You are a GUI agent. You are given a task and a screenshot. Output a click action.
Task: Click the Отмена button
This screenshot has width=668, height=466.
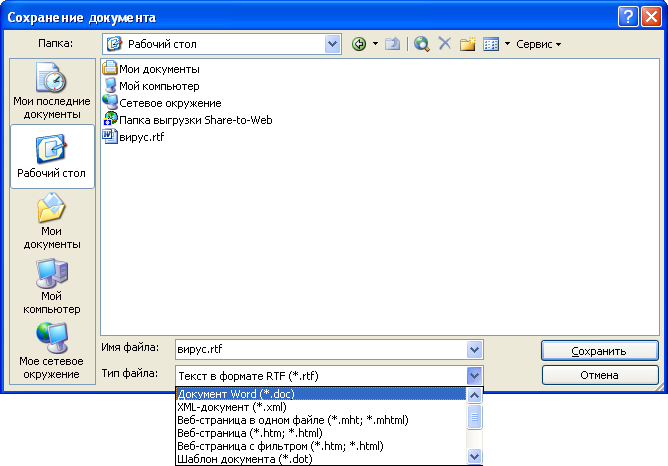pos(600,375)
